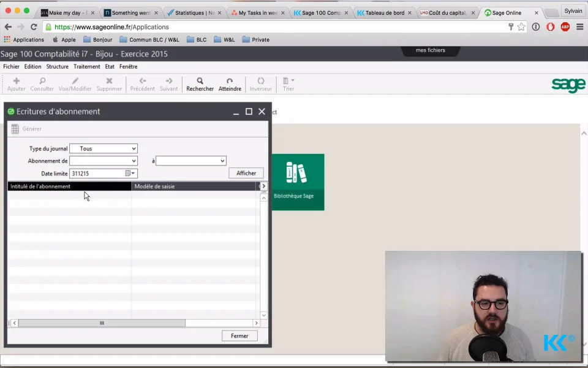The image size is (588, 368).
Task: Open the Etat menu
Action: point(110,66)
